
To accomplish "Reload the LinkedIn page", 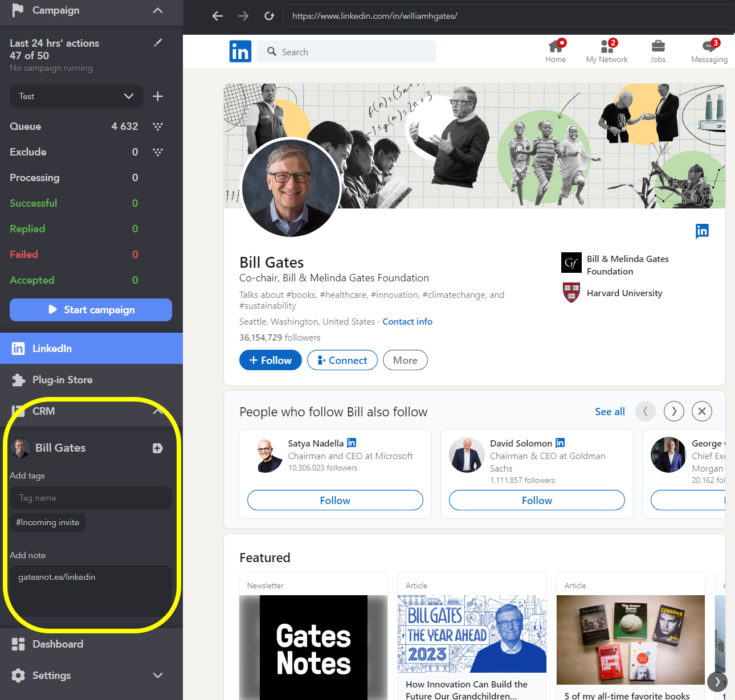I will (x=269, y=16).
